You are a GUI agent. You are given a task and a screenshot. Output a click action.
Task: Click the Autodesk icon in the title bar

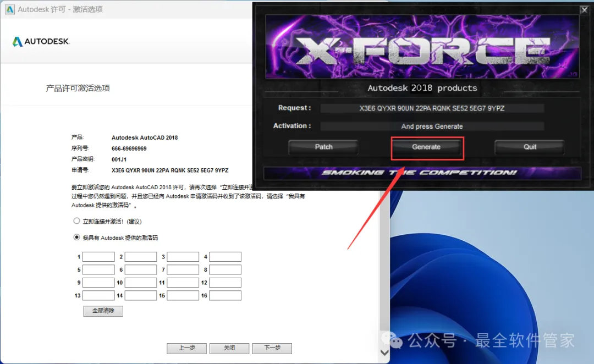9,9
